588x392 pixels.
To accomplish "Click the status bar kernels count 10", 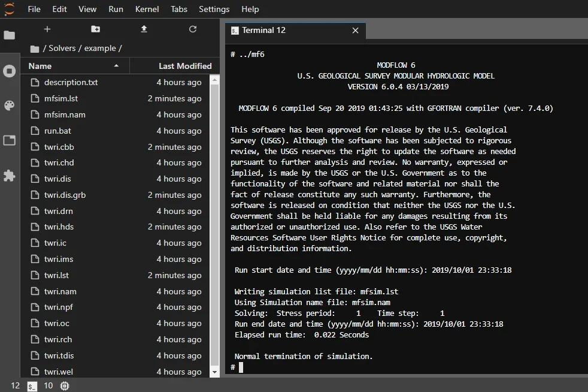I will (49, 385).
